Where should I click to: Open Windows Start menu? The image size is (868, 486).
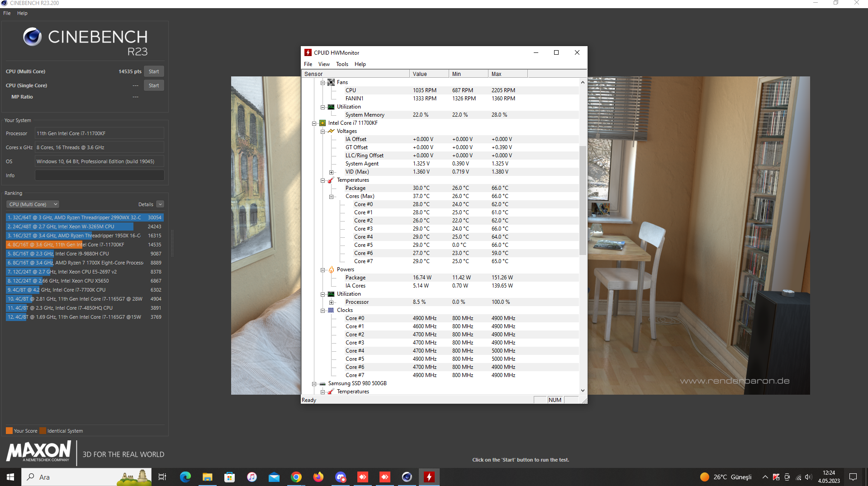[10, 477]
